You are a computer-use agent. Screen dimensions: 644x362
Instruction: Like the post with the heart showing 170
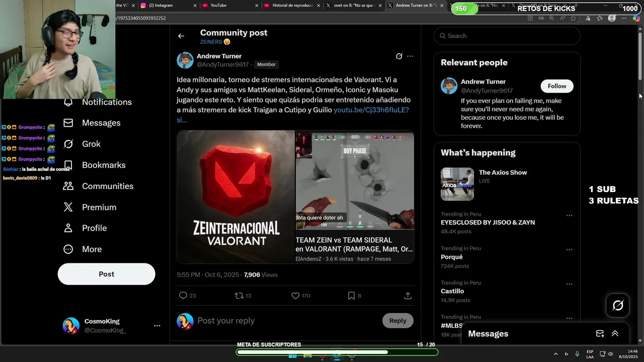click(x=296, y=296)
